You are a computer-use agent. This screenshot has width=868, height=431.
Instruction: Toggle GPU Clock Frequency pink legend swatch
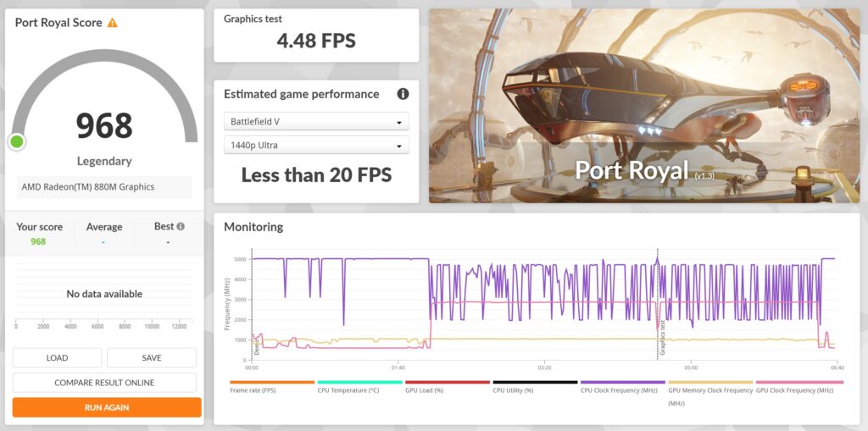(x=800, y=382)
